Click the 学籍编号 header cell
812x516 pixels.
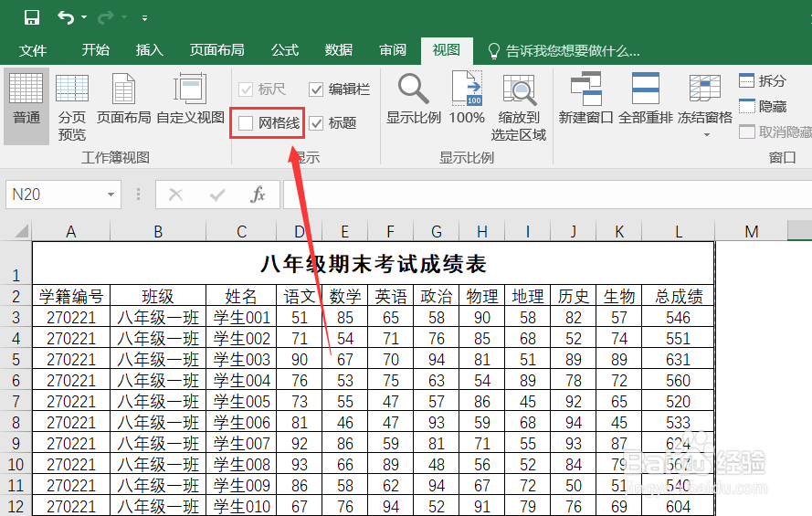(x=71, y=296)
